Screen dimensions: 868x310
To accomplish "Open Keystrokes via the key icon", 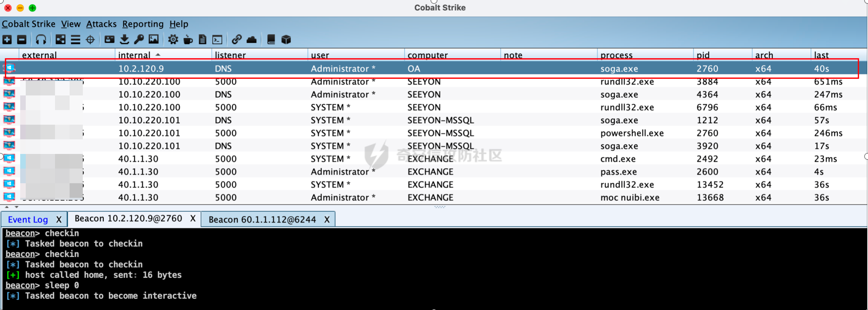I will point(139,40).
